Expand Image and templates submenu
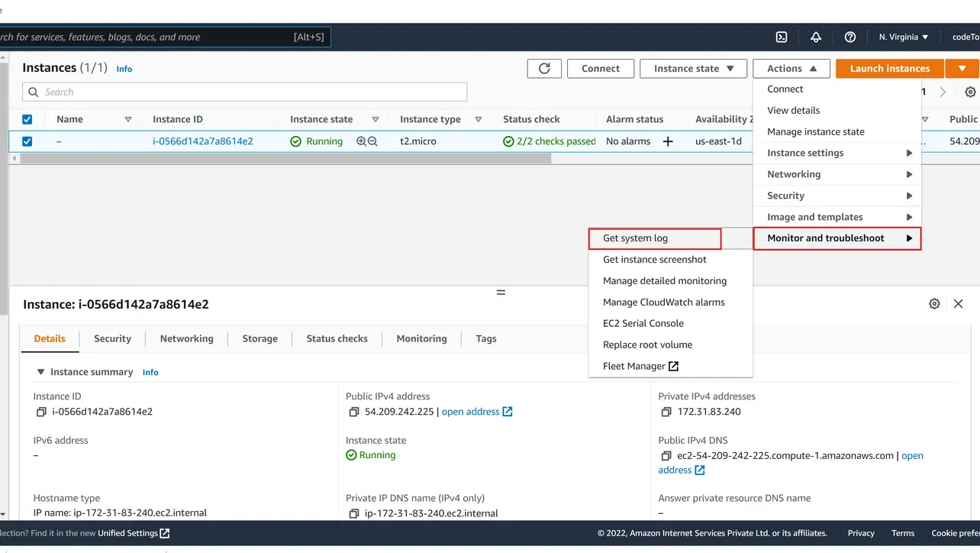980x553 pixels. [837, 217]
